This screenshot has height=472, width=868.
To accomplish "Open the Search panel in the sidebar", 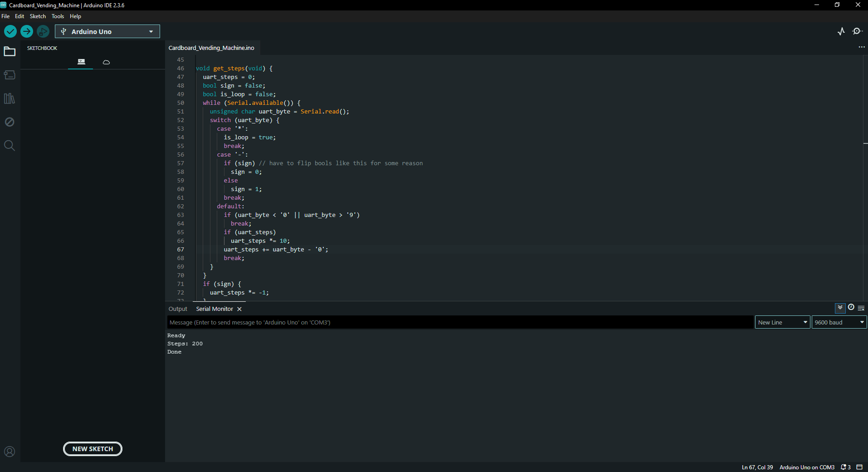I will (10, 146).
